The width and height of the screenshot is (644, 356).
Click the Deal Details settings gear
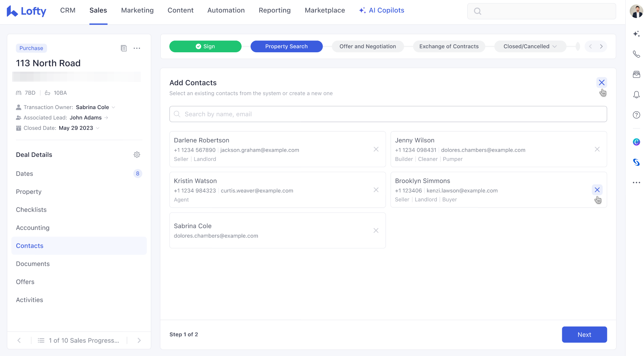tap(137, 155)
